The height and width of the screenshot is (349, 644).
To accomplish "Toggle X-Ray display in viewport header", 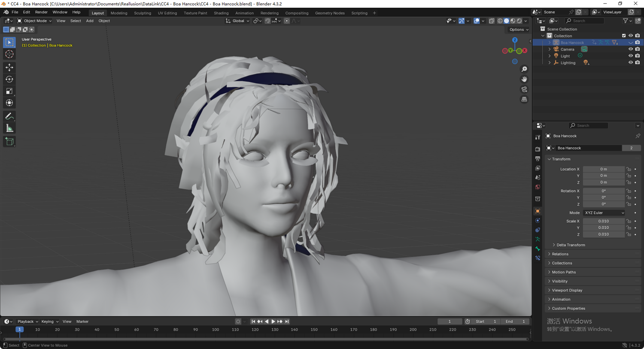I will (x=492, y=21).
